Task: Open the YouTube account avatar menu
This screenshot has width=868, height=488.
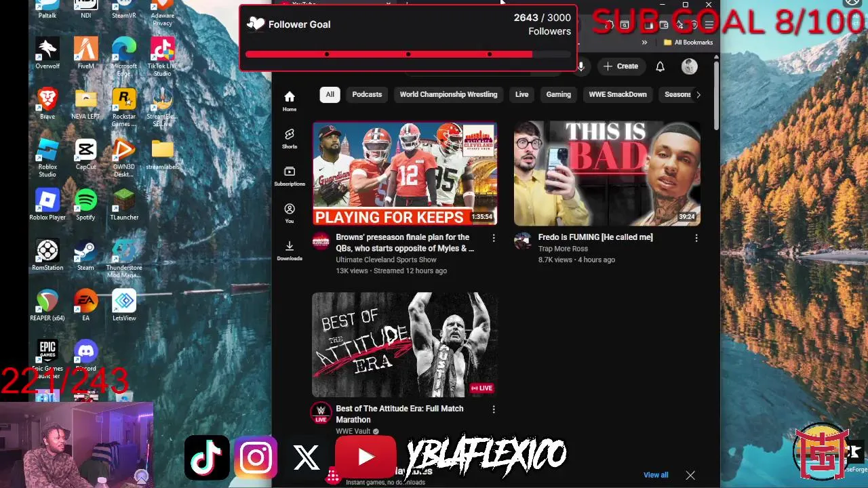Action: pyautogui.click(x=689, y=66)
